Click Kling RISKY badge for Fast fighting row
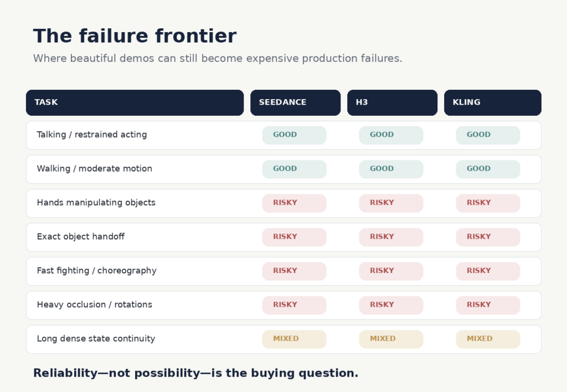The height and width of the screenshot is (392, 567). click(488, 271)
